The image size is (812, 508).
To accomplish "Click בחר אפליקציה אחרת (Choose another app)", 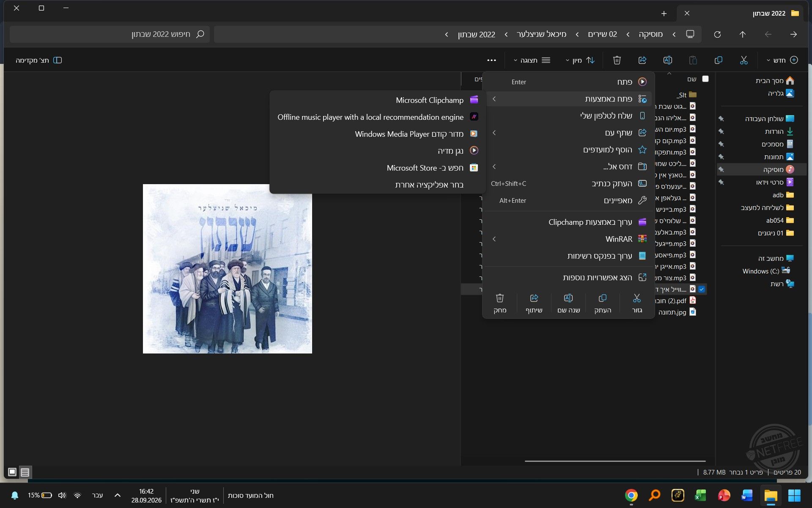I will point(378,185).
